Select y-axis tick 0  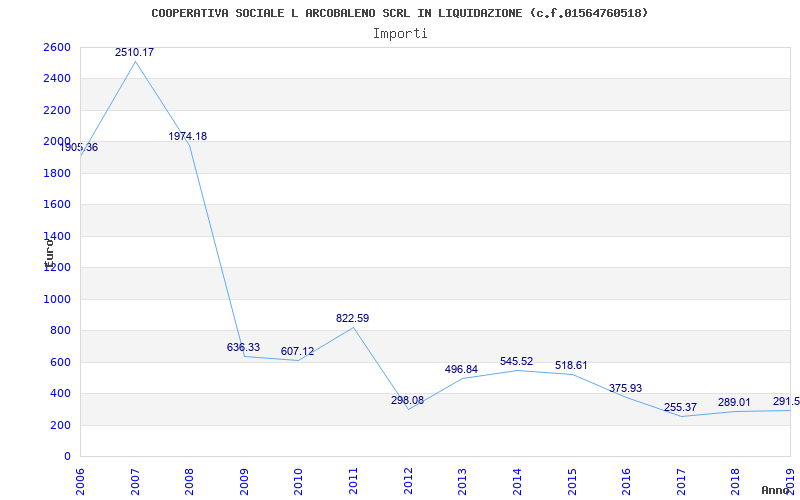(x=67, y=457)
